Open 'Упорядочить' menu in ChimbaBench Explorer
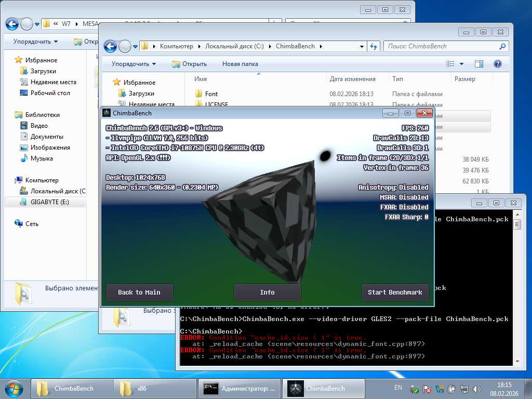 134,64
